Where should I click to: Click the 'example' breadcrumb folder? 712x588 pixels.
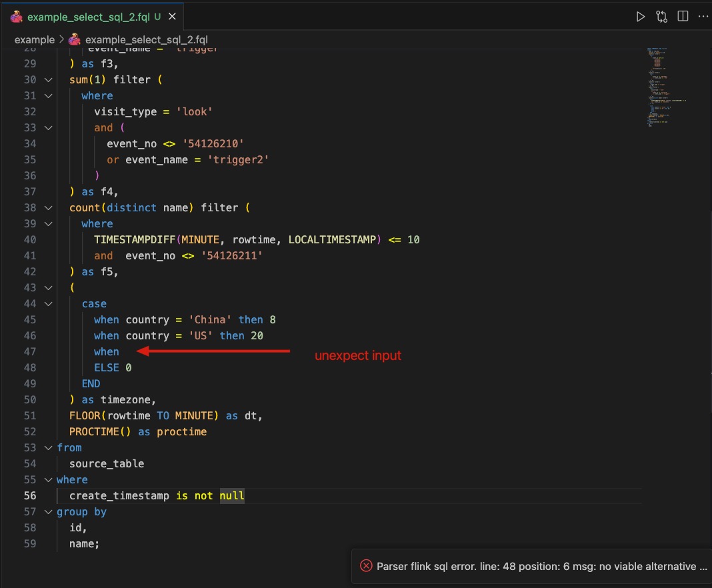[x=35, y=39]
